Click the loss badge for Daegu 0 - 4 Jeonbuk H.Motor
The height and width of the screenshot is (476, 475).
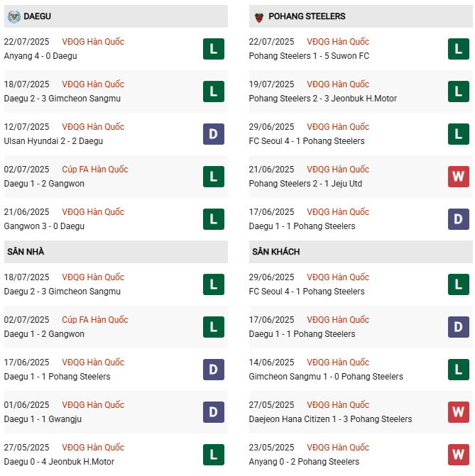pos(213,455)
